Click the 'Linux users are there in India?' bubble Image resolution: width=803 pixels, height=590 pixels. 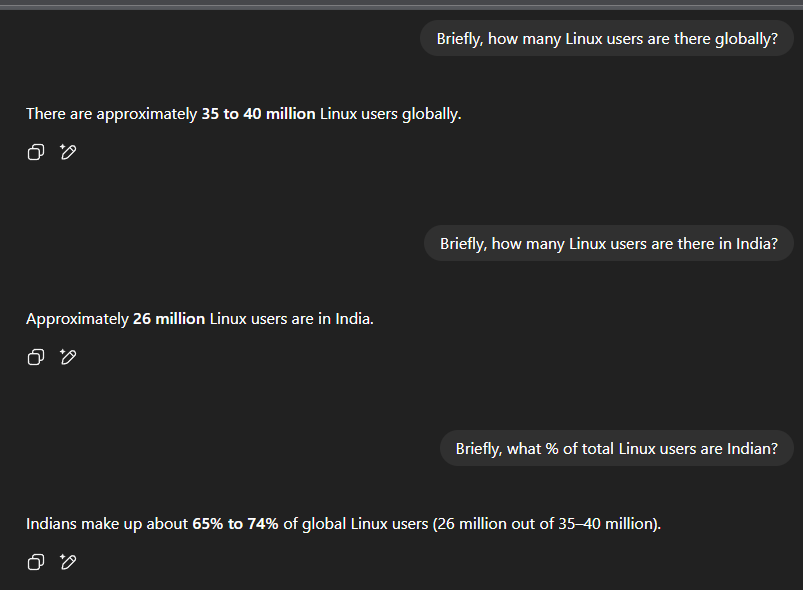tap(609, 244)
